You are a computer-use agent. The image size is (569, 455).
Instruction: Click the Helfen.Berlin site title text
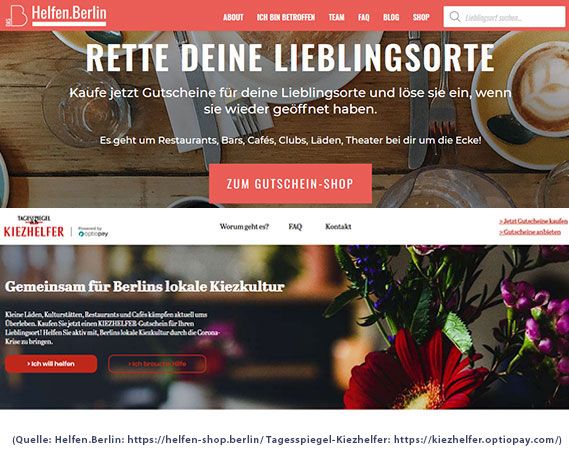click(69, 13)
